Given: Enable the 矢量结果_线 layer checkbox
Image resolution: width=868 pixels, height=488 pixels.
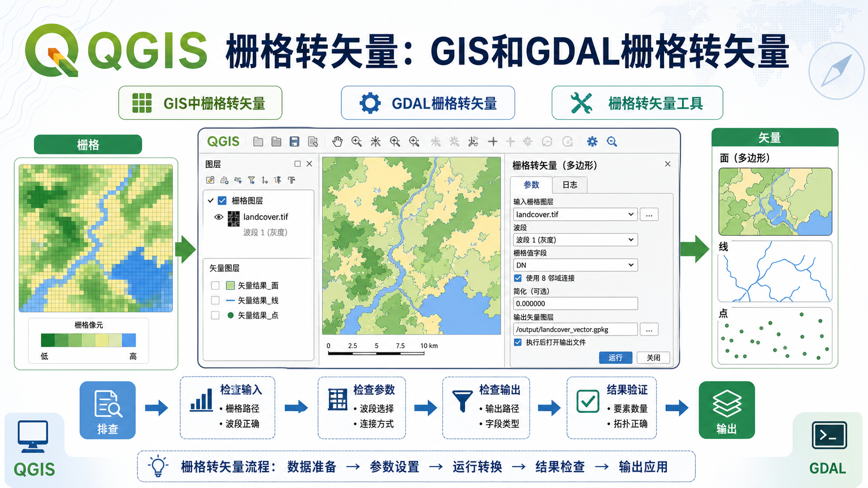Looking at the screenshot, I should coord(215,300).
